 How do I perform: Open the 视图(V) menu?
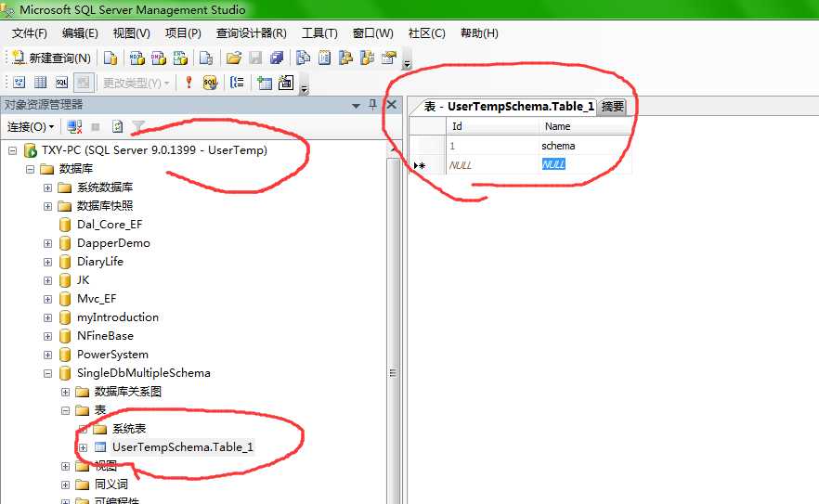click(132, 33)
